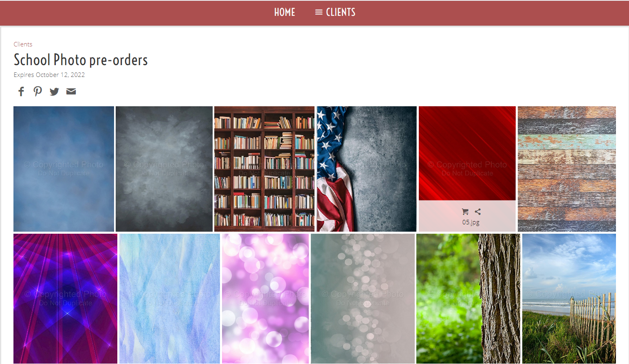629x364 pixels.
Task: Email the gallery via envelope icon
Action: tap(71, 91)
